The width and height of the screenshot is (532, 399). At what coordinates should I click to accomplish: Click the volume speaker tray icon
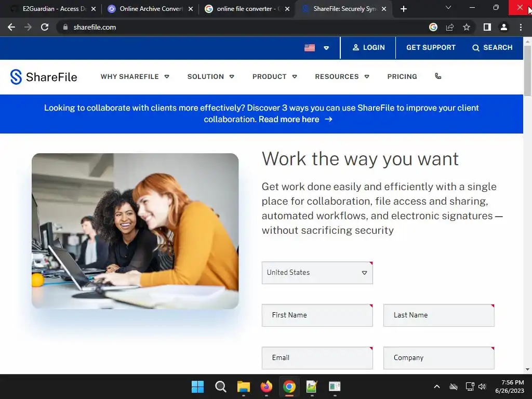482,387
